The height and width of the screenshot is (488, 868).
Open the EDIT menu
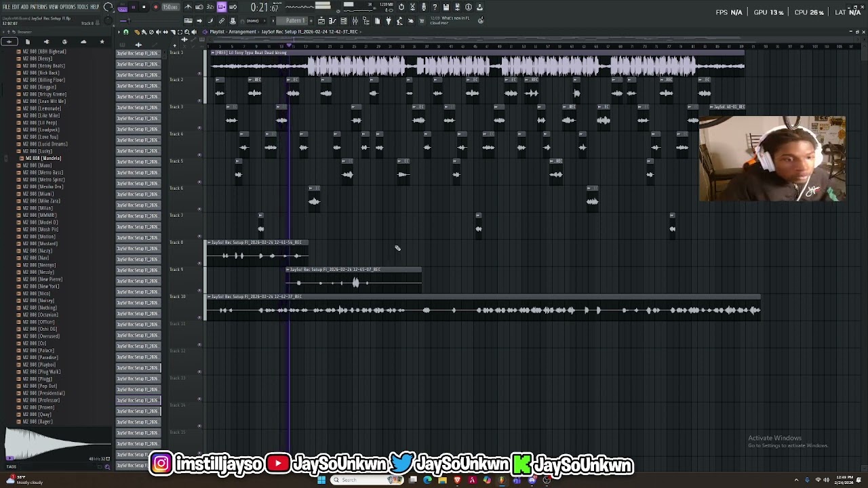[16, 7]
